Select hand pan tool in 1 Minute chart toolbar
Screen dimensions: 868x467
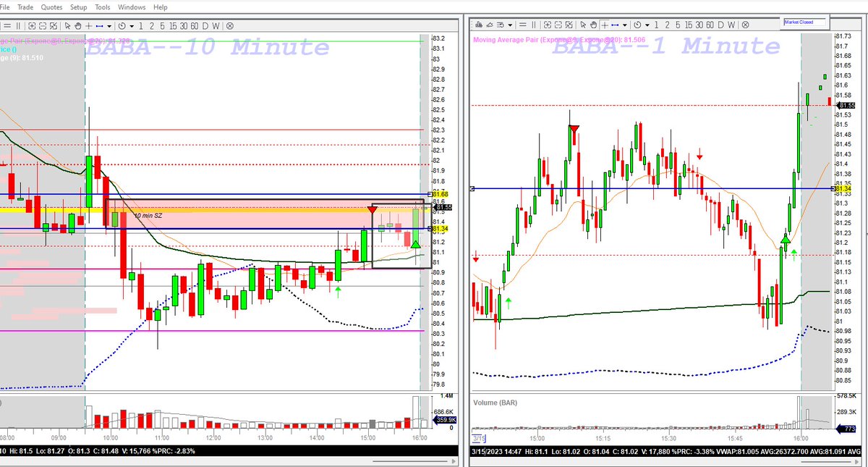point(593,25)
